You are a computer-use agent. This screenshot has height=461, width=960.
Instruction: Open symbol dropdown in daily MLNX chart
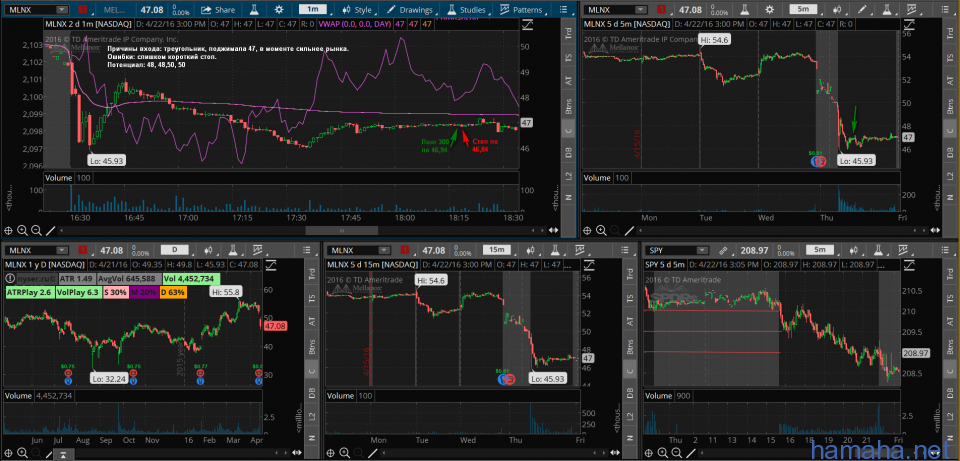[x=62, y=250]
